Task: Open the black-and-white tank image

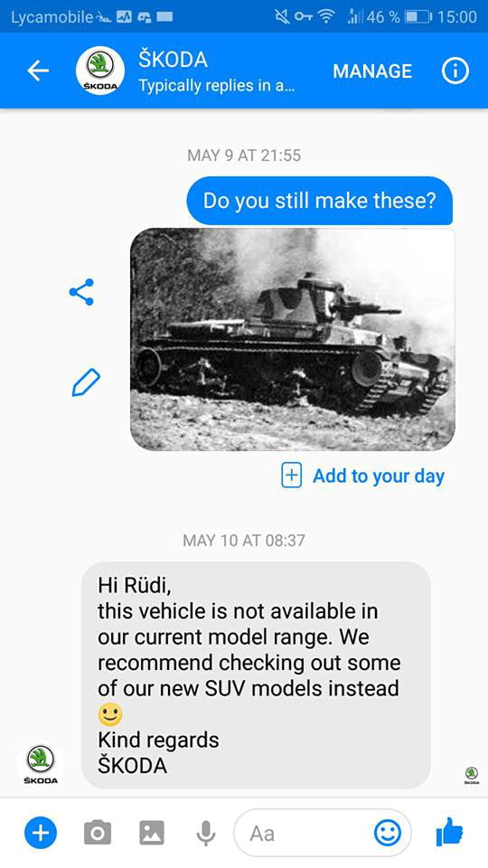Action: click(293, 339)
